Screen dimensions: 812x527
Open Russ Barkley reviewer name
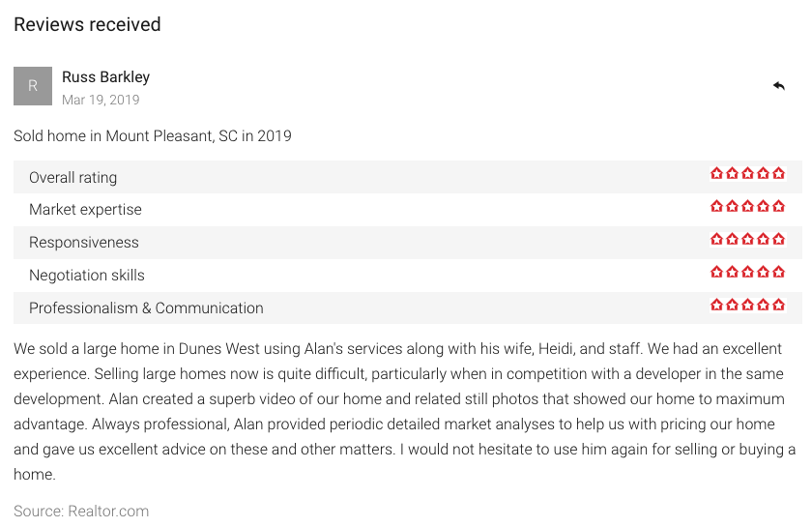[x=105, y=76]
